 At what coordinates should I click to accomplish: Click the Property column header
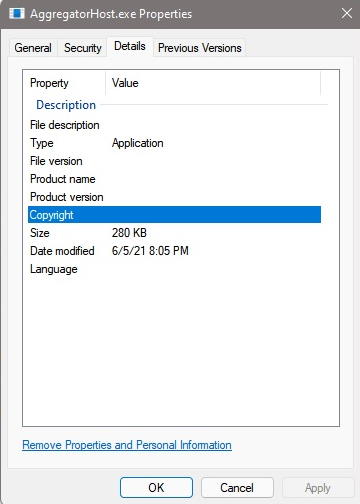point(65,83)
